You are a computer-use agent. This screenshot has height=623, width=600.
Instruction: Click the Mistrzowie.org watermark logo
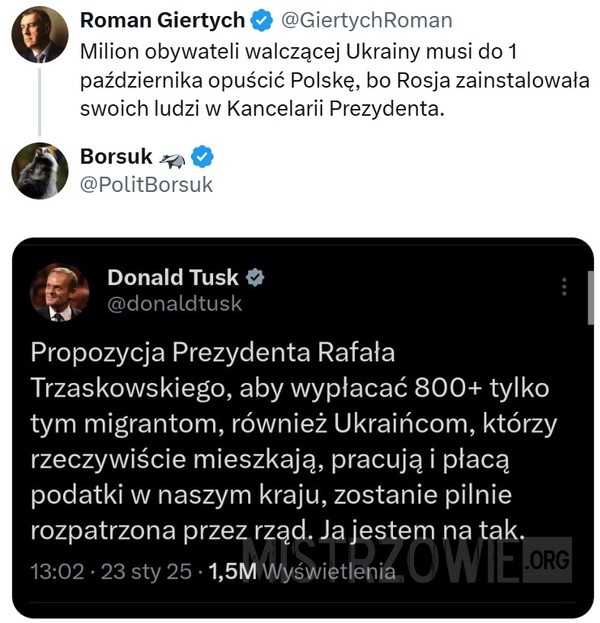tap(407, 560)
